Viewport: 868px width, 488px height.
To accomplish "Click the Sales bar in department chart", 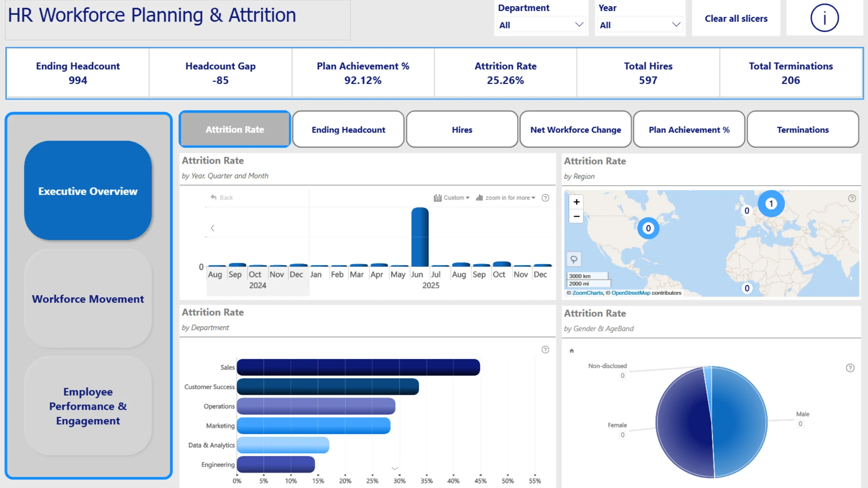I will 358,367.
